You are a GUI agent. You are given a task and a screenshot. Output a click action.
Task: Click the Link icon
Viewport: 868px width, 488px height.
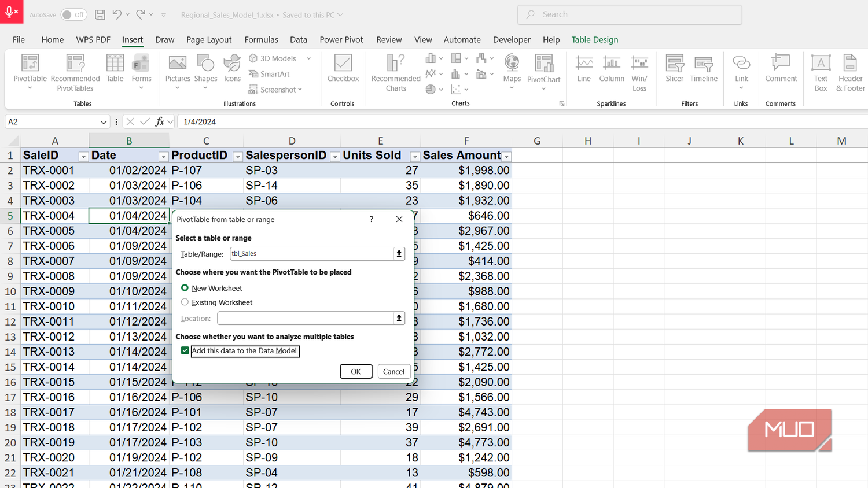(741, 62)
